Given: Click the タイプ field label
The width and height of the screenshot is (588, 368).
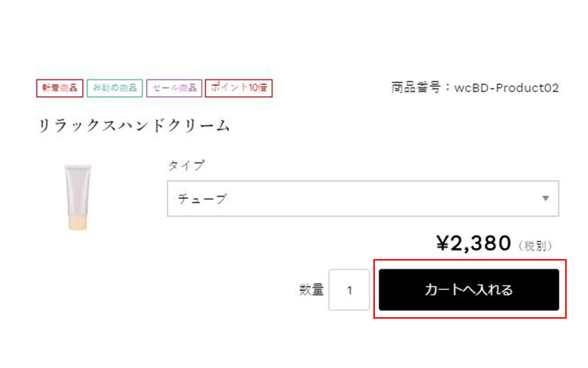Looking at the screenshot, I should coord(187,165).
